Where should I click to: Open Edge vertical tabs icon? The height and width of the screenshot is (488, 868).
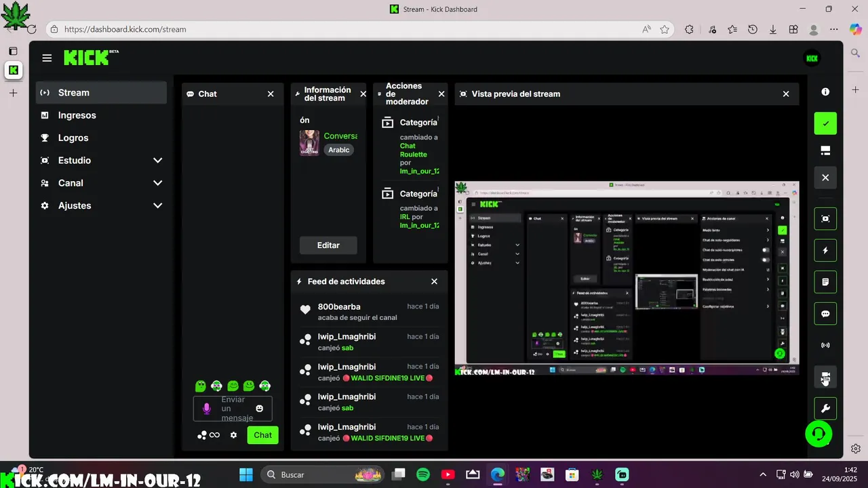[13, 51]
